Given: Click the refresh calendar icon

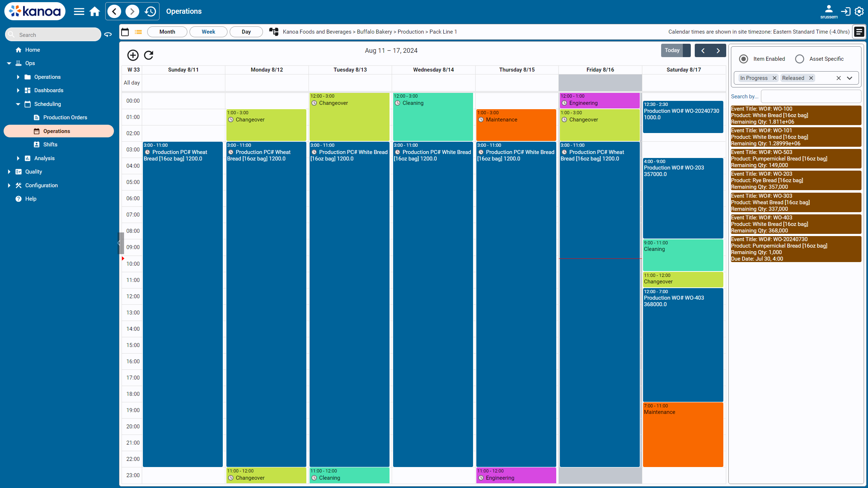Looking at the screenshot, I should click(149, 55).
